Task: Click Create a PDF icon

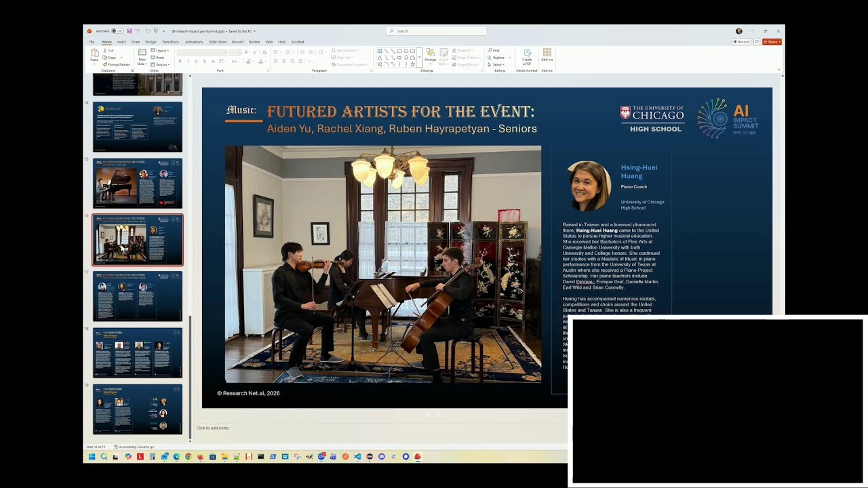Action: click(x=527, y=54)
